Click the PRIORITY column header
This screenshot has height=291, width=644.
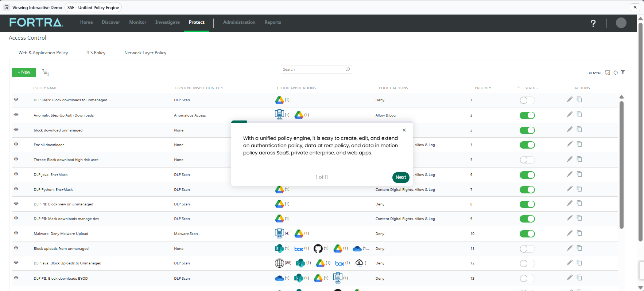pyautogui.click(x=483, y=88)
